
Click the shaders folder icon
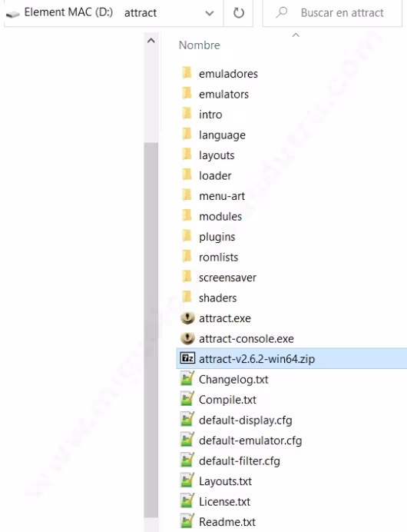(x=187, y=298)
